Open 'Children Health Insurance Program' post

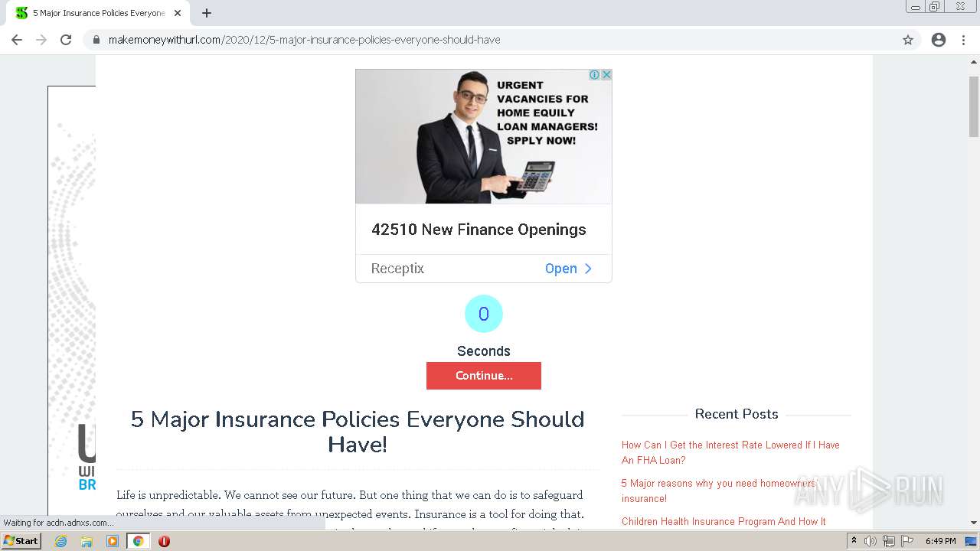pyautogui.click(x=724, y=522)
